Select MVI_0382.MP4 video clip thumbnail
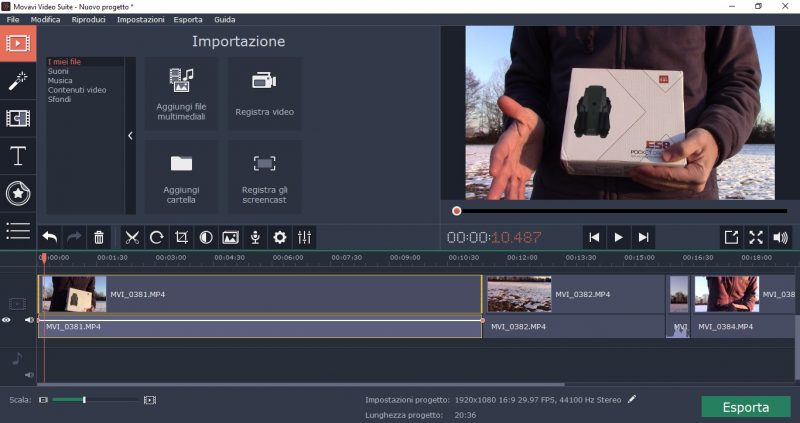The height and width of the screenshot is (423, 800). click(519, 294)
